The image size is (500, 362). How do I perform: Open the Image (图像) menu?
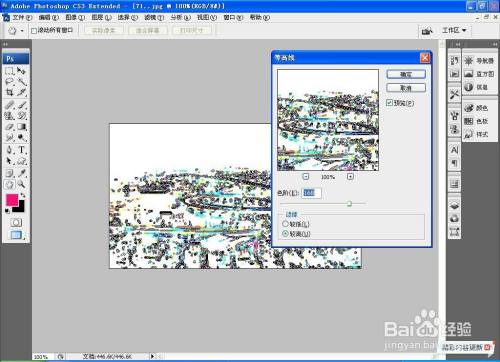tap(75, 17)
